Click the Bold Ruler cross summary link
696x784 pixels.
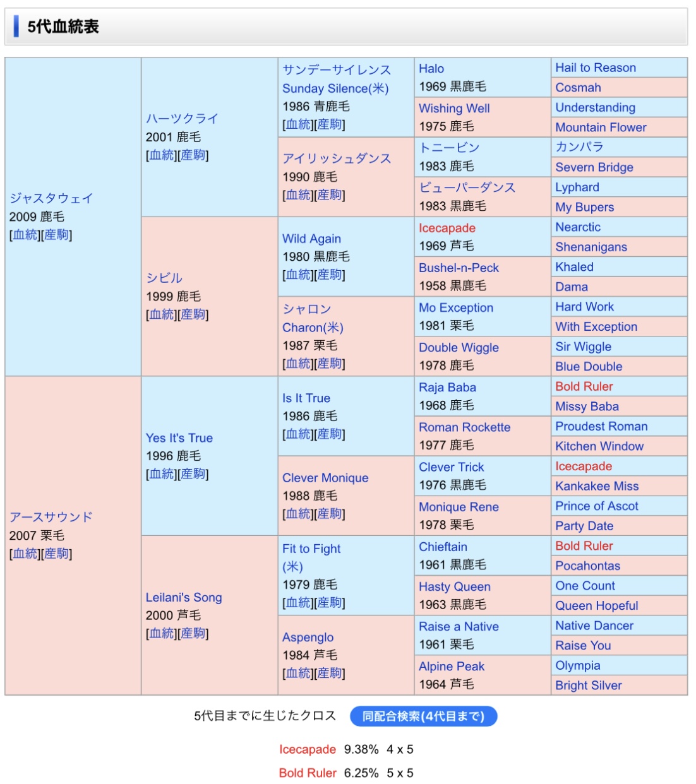tap(308, 773)
